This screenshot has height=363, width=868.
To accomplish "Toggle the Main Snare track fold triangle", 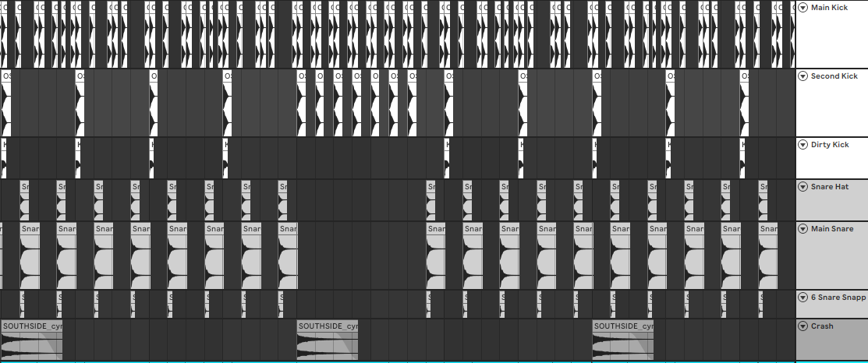I will pyautogui.click(x=802, y=229).
